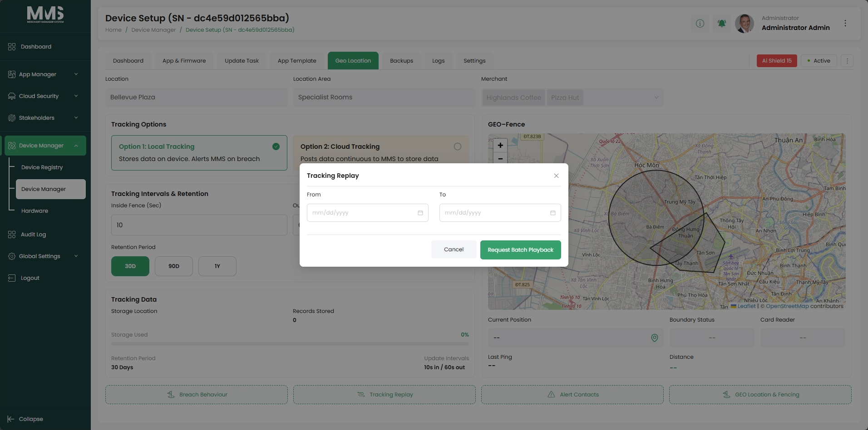The width and height of the screenshot is (868, 430).
Task: Open the From date calendar picker
Action: click(x=420, y=213)
